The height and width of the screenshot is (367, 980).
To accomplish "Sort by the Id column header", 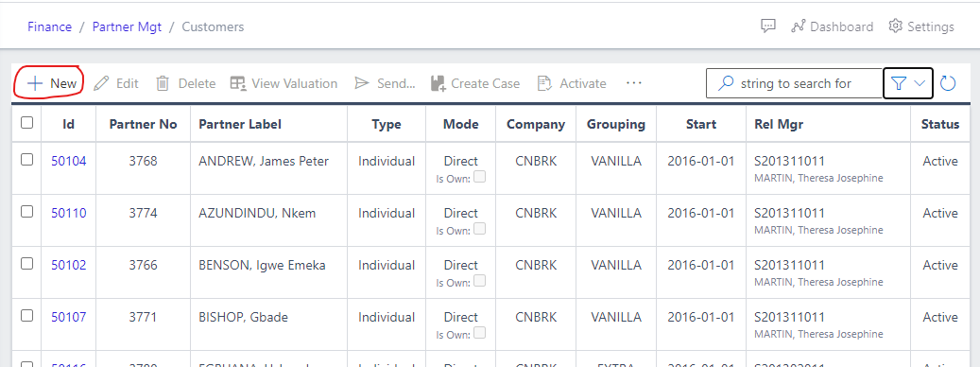I will click(69, 125).
